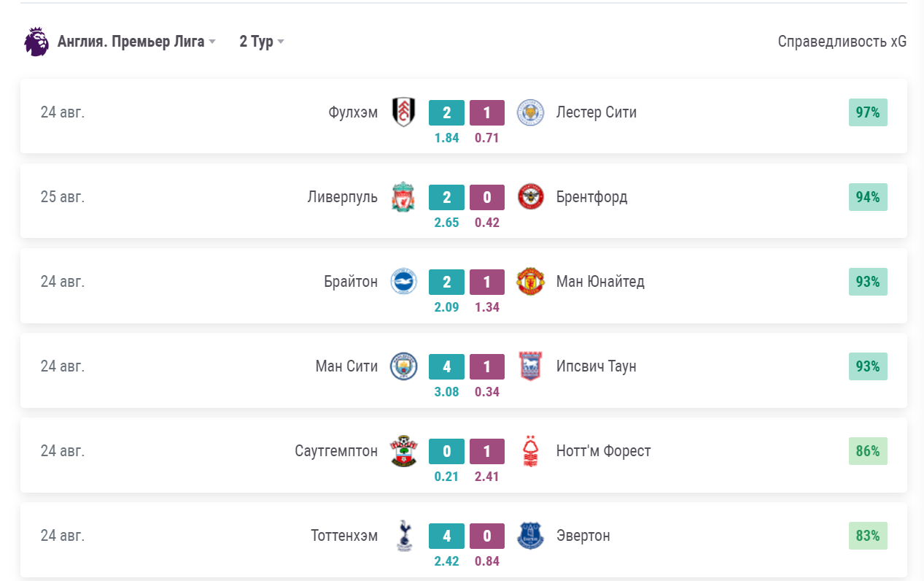Click the Саутгемптон team name

[x=336, y=451]
